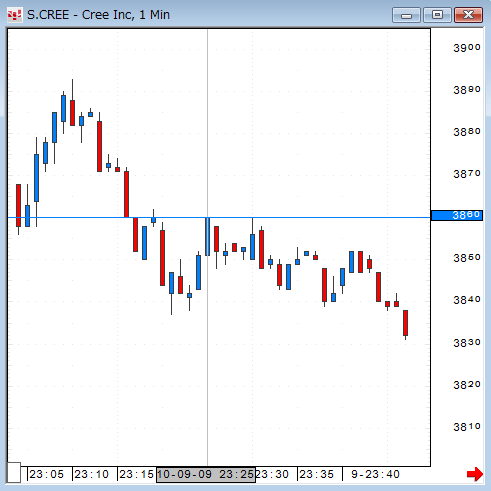Click the 3870 price axis label
Viewport: 491px width, 491px height.
pyautogui.click(x=467, y=174)
